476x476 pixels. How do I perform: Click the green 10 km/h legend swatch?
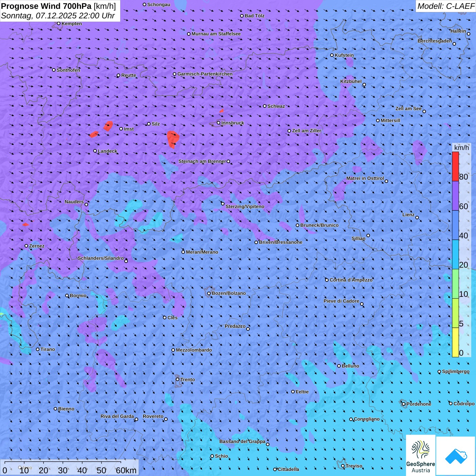(x=455, y=284)
